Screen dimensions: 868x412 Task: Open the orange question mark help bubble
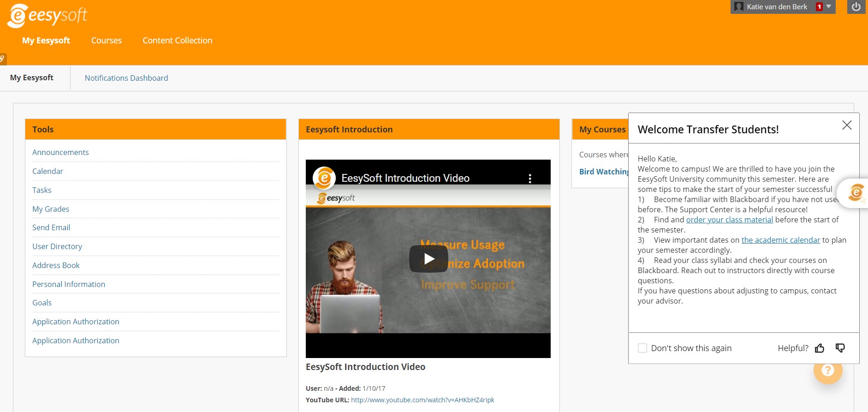[828, 370]
